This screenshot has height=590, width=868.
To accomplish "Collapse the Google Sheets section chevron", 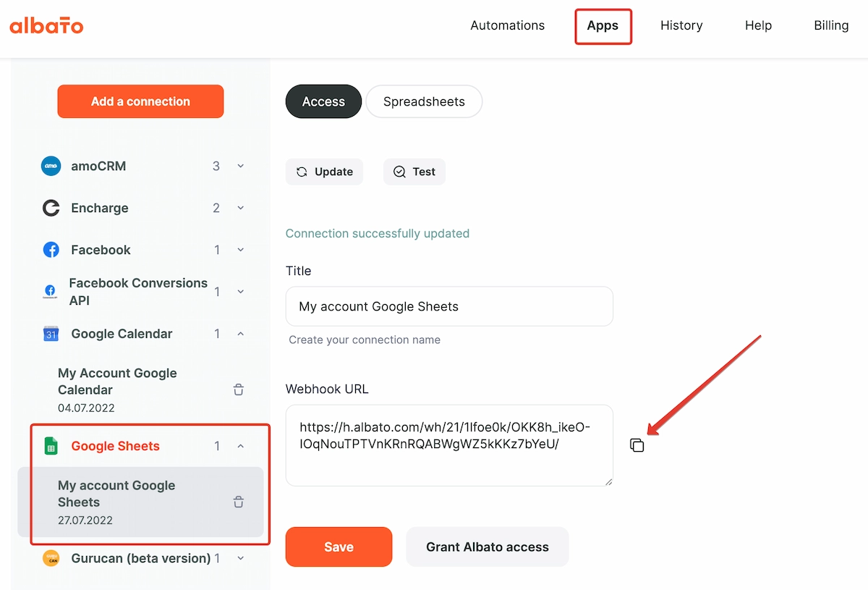I will click(x=241, y=446).
